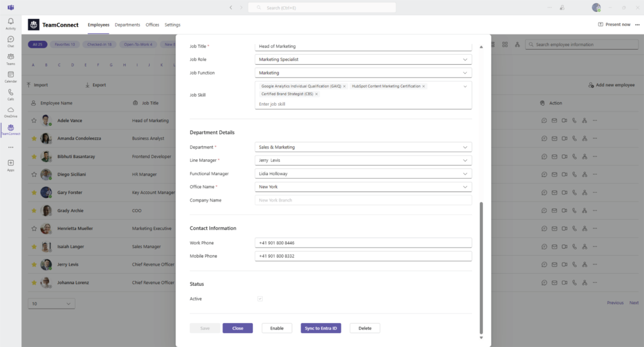The height and width of the screenshot is (347, 644).
Task: Toggle the Active status checkbox
Action: click(260, 299)
